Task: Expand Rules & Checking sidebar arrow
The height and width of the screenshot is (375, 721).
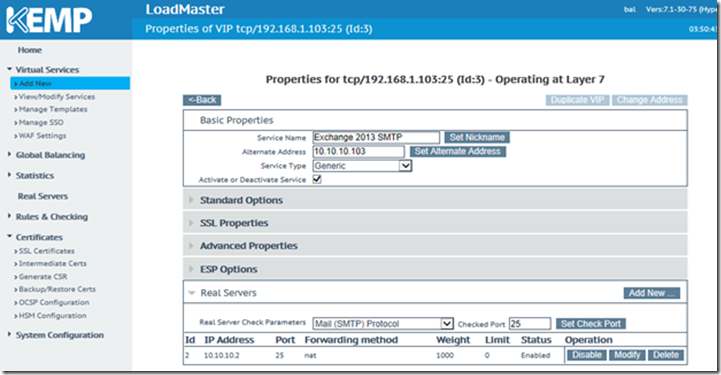Action: click(x=9, y=216)
